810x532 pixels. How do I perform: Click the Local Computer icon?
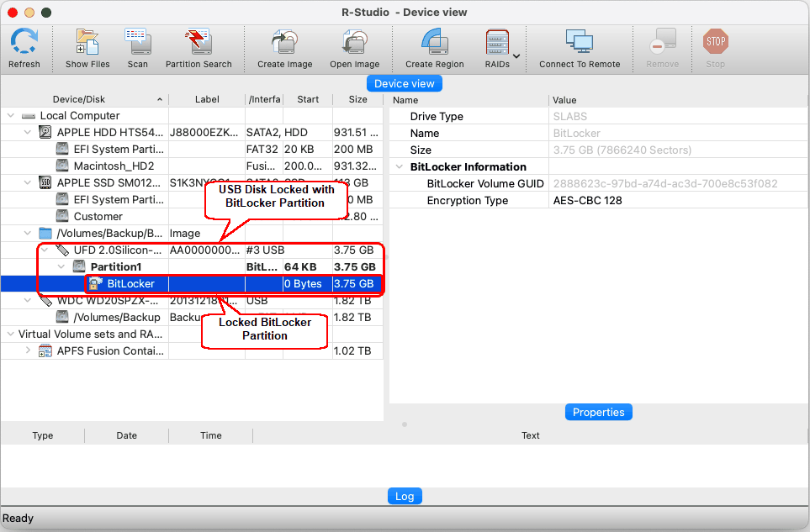coord(29,116)
